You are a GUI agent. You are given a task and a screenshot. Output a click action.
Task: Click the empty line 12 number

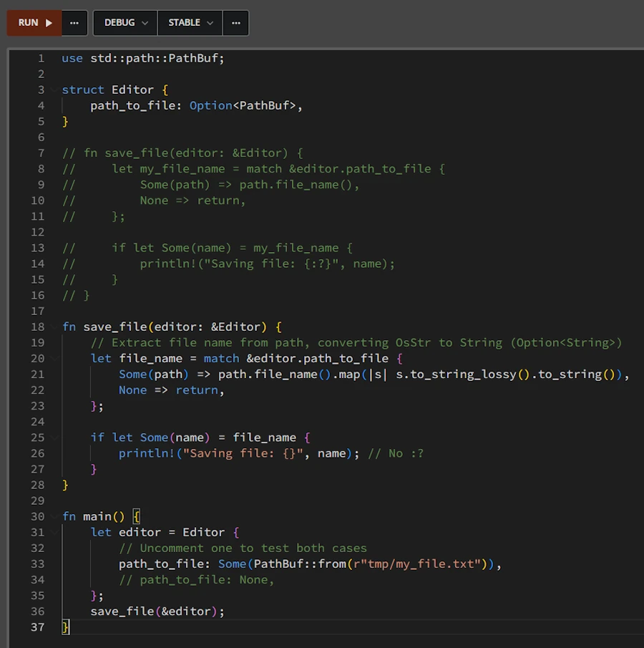point(37,232)
